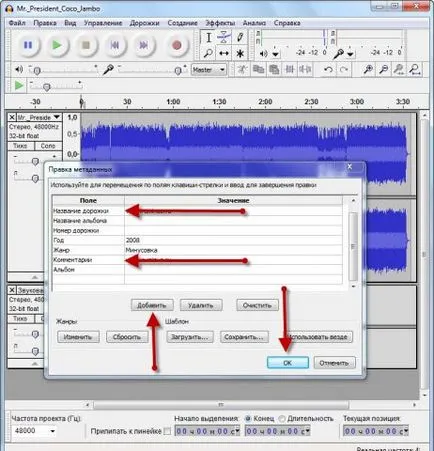Toggle the Прилипать к линейке checkbox
Screen dimensions: 434x451
[167, 431]
